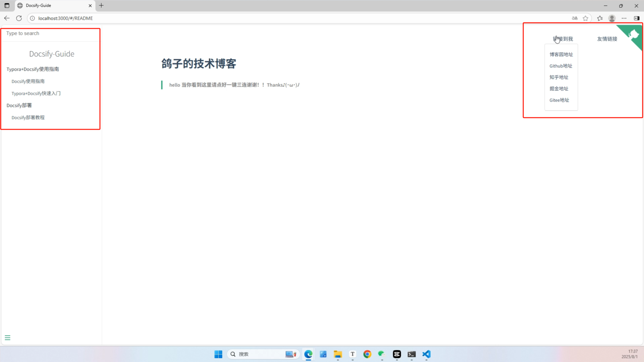This screenshot has width=644, height=362.
Task: Open the 链接到我 dropdown
Action: tap(563, 39)
